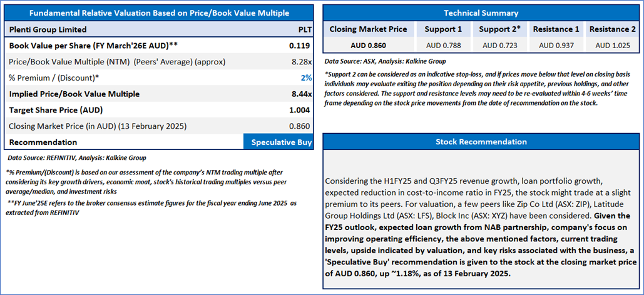Click the Support 1 column header
Screen dimensions: 644x295
[x=442, y=29]
